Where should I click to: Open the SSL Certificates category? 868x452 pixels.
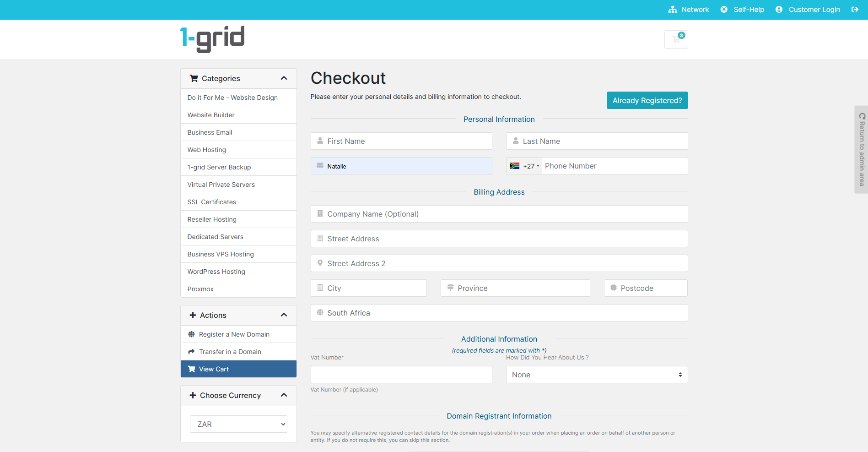[x=238, y=202]
